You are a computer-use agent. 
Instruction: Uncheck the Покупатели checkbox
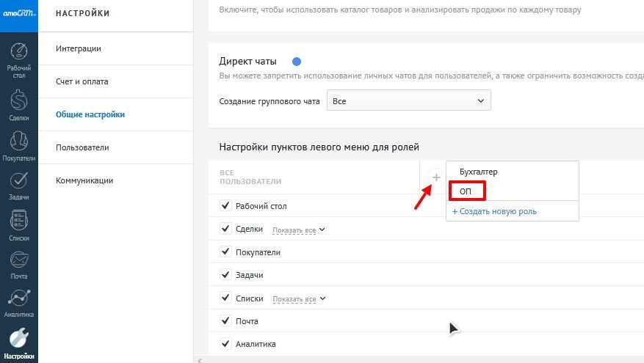coord(225,252)
